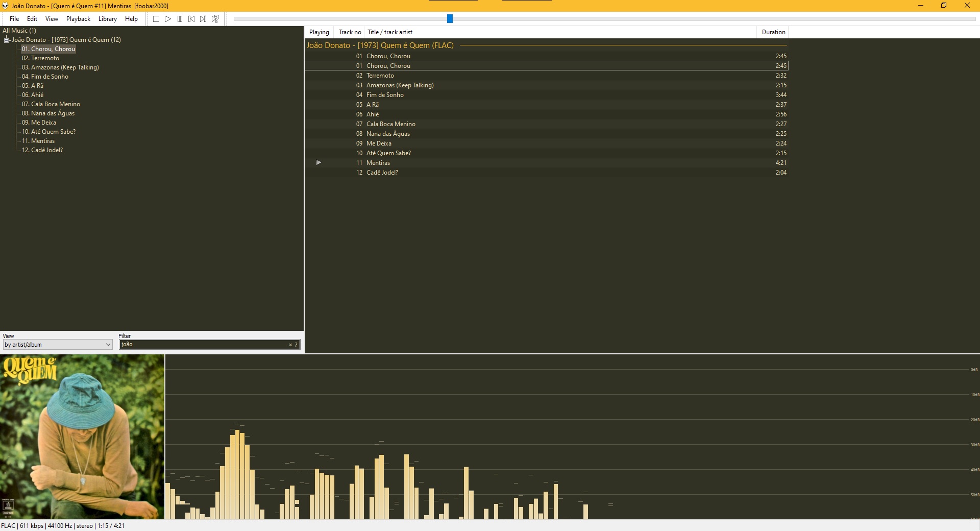Select '12. Cadê Jodel?' in the library tree
Screen dimensions: 980x531
[42, 150]
